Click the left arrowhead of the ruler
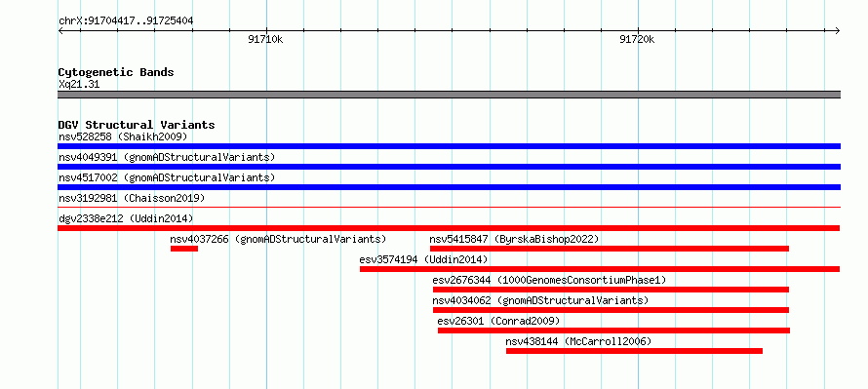The width and height of the screenshot is (868, 389). coord(60,30)
